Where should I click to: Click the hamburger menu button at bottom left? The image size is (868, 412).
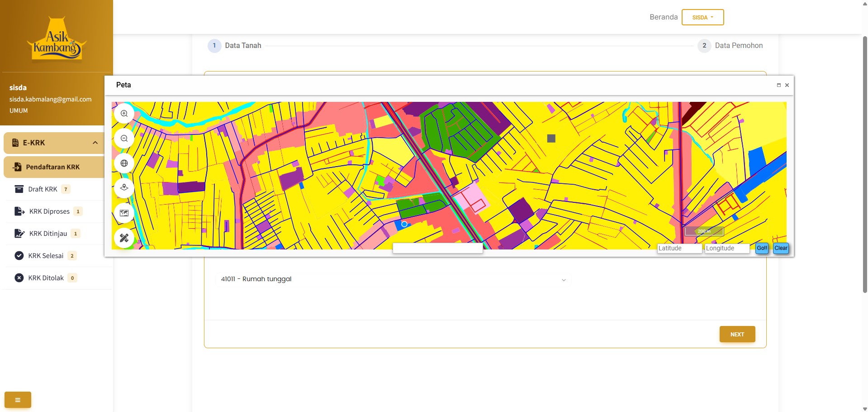pyautogui.click(x=18, y=400)
